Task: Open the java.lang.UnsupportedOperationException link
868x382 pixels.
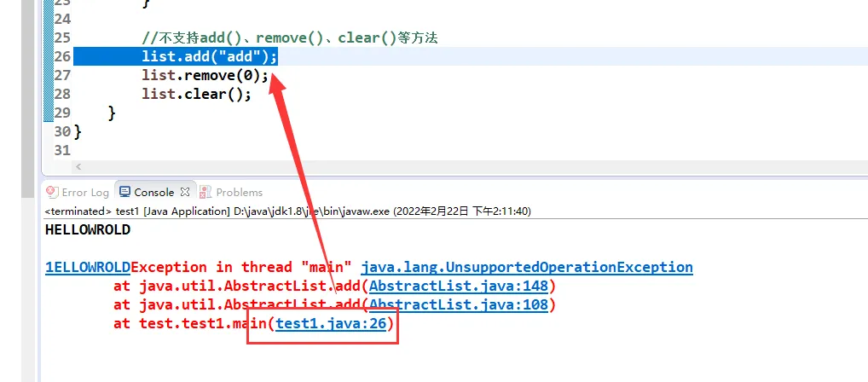Action: pos(526,268)
